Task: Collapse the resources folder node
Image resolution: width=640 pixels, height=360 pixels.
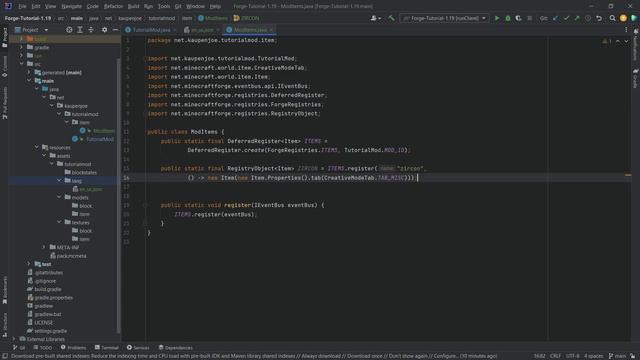Action: pyautogui.click(x=36, y=147)
